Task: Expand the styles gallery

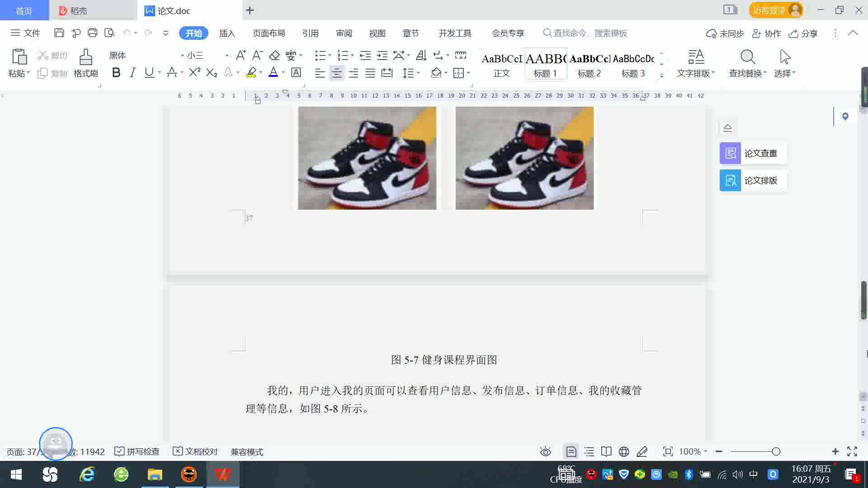Action: click(661, 75)
